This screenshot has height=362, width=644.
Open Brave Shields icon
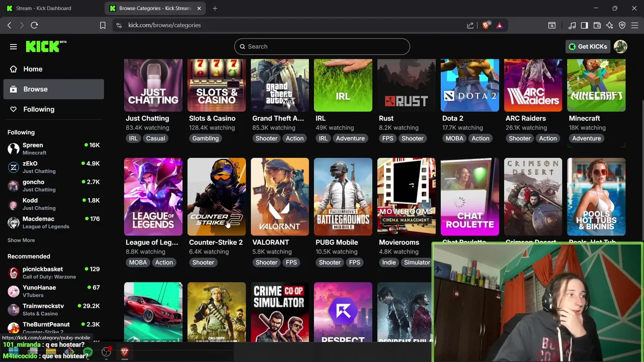point(486,25)
